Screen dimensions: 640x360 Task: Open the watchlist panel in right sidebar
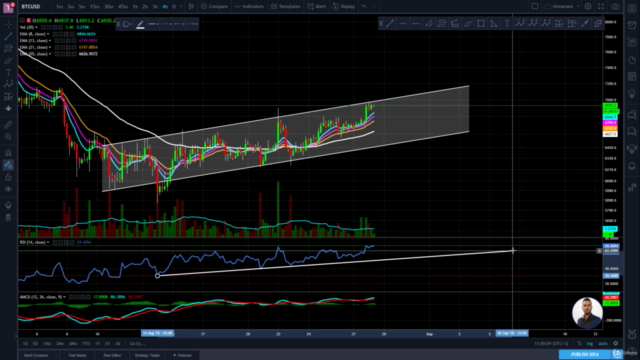pyautogui.click(x=632, y=9)
